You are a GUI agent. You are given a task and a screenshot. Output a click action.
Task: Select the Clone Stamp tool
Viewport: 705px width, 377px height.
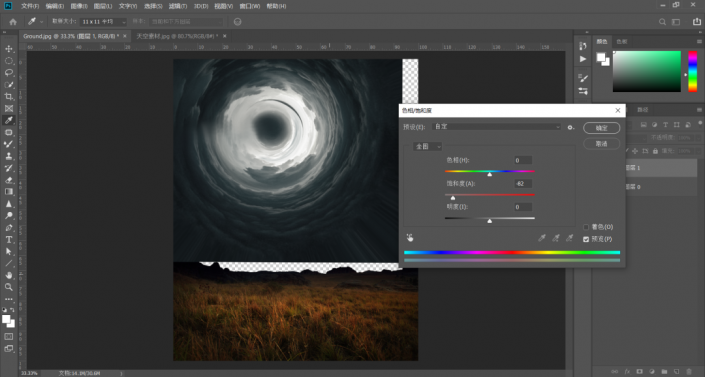click(x=9, y=156)
